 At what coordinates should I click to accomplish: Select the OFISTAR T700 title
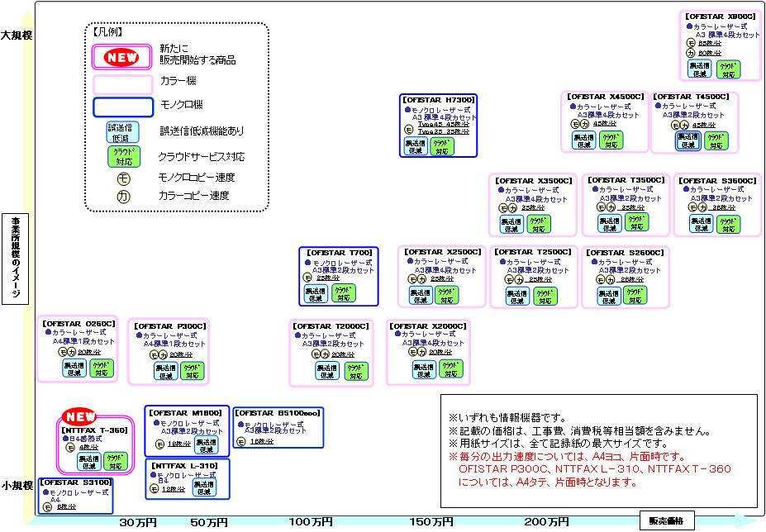340,253
